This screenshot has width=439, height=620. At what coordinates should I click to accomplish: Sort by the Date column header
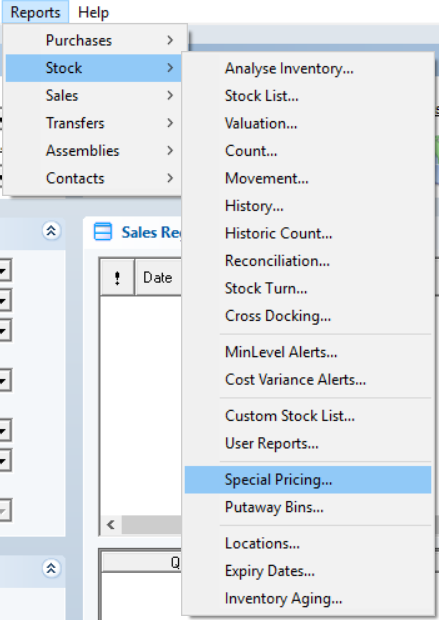(158, 278)
